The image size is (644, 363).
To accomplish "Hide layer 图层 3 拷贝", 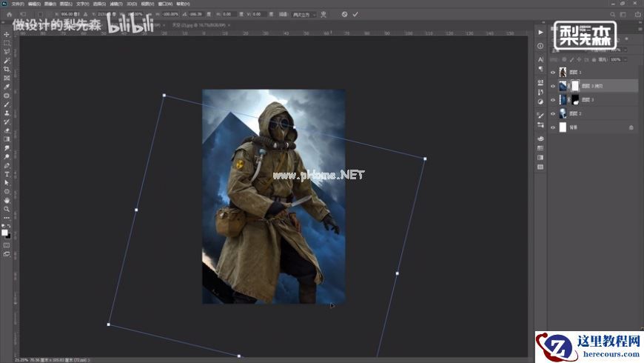I will point(553,86).
